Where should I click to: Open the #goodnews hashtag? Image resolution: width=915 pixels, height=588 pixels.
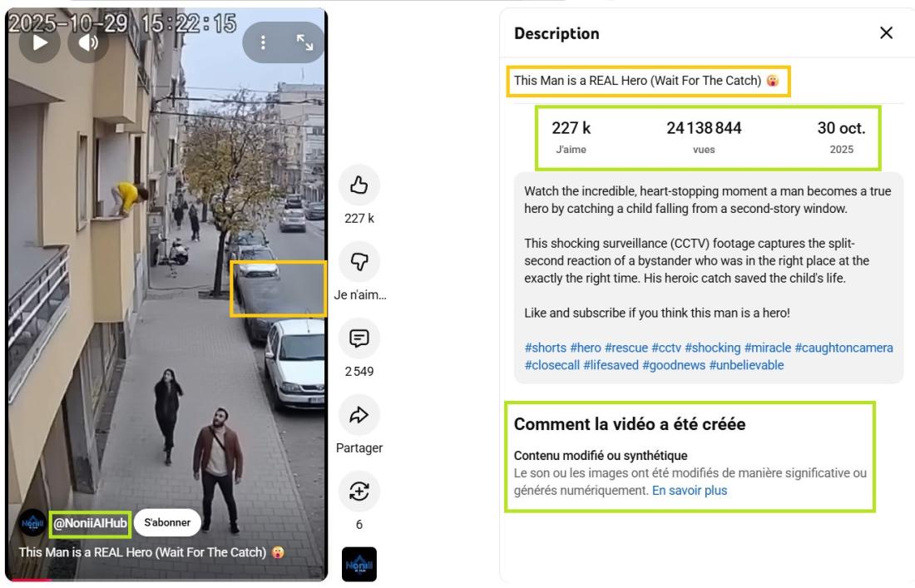click(x=674, y=365)
